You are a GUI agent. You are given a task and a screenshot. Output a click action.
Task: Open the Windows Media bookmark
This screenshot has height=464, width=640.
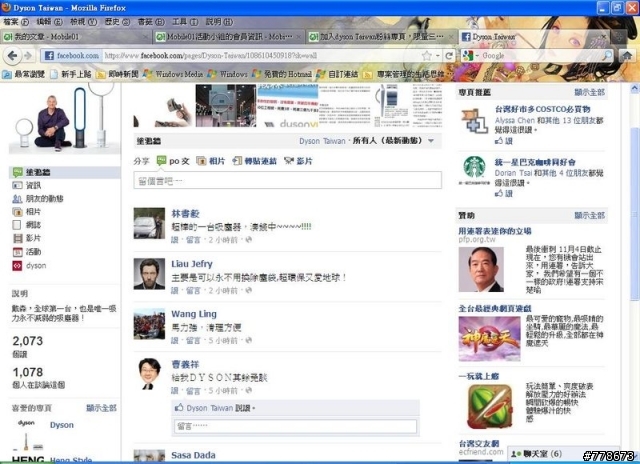coord(173,74)
